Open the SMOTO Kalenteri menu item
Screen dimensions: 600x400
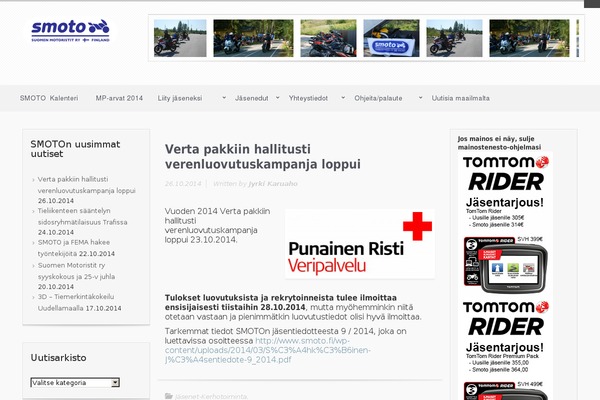point(49,98)
